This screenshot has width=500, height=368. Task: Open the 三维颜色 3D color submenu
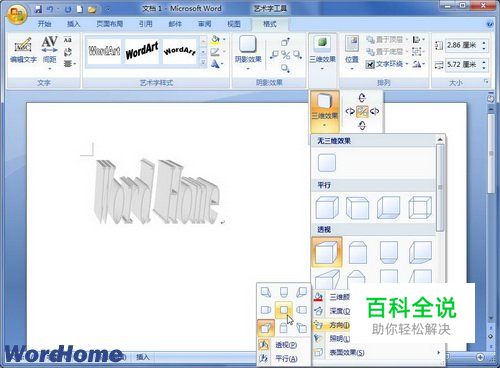pos(332,297)
